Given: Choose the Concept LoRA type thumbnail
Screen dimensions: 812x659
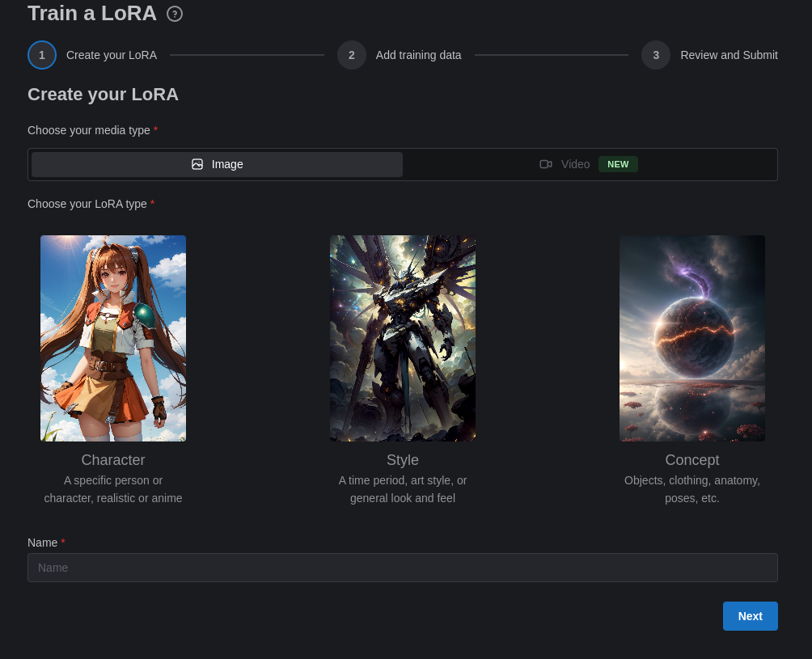Looking at the screenshot, I should click(691, 338).
